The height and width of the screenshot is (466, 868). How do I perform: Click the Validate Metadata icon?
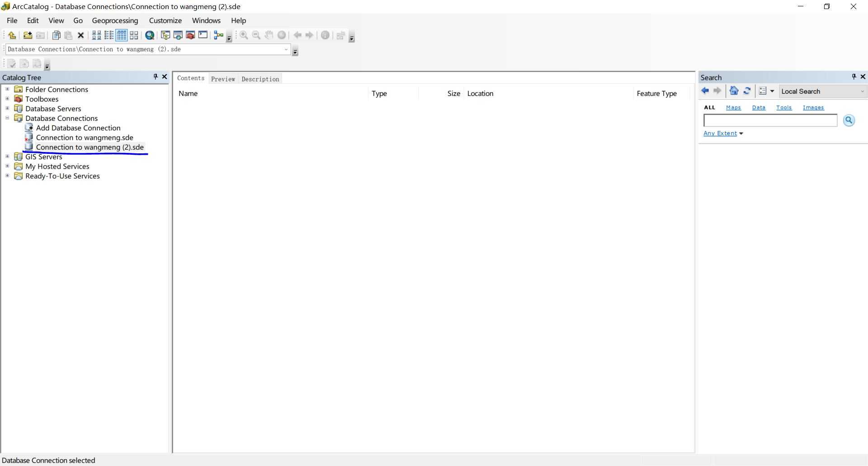[12, 64]
